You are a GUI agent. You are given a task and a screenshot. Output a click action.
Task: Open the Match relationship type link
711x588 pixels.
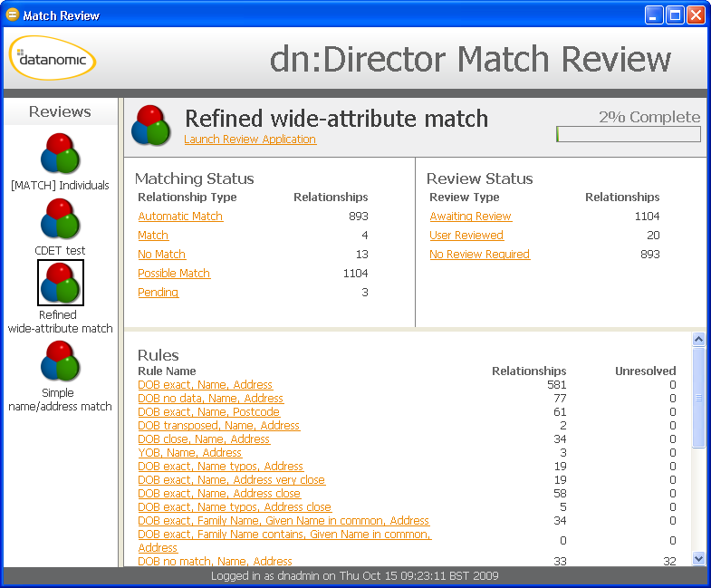(153, 236)
